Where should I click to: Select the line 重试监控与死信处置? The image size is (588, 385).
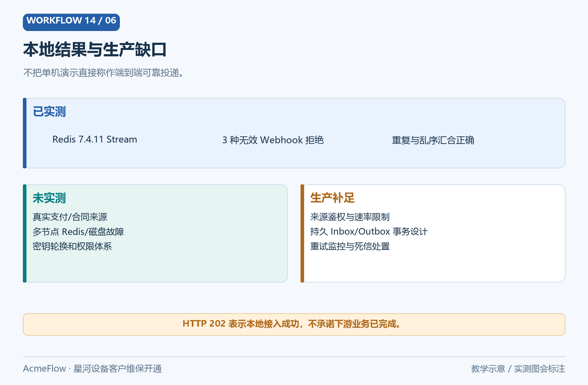tap(350, 246)
